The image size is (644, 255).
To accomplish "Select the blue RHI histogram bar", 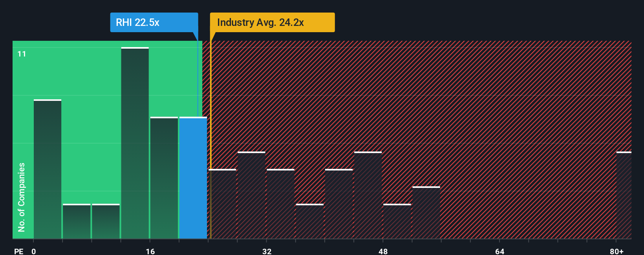I will 193,178.
